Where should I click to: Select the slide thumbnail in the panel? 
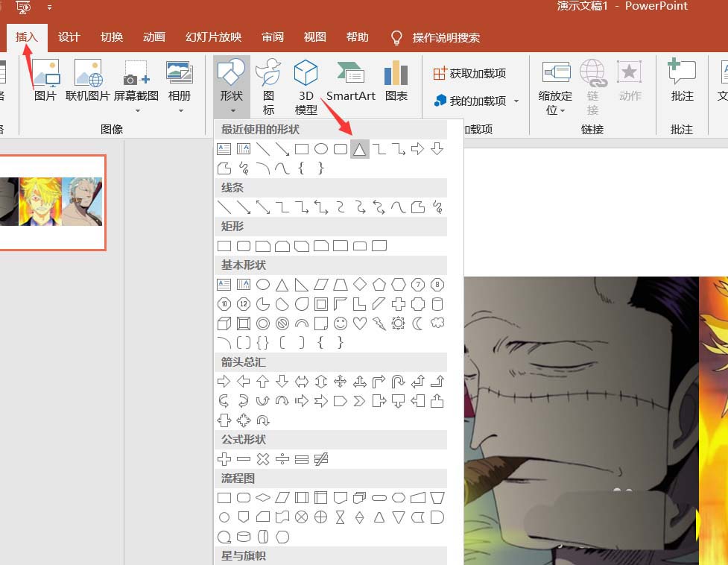click(52, 203)
